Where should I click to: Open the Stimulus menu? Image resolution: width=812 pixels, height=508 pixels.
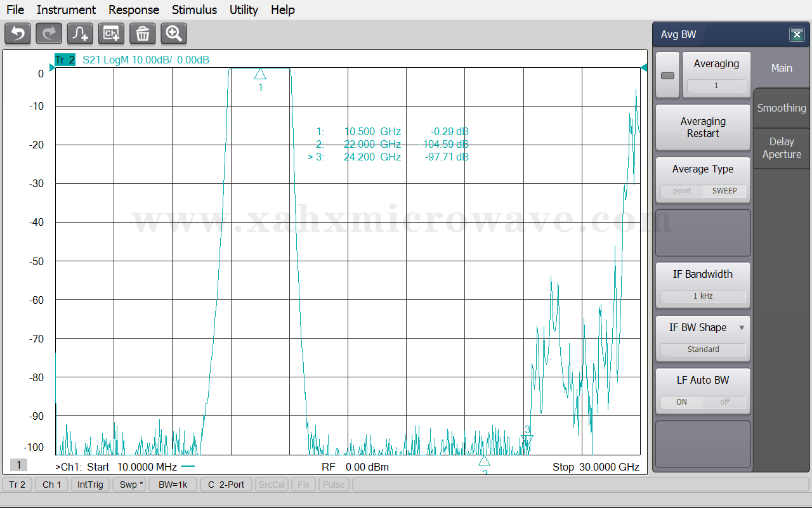click(x=194, y=10)
